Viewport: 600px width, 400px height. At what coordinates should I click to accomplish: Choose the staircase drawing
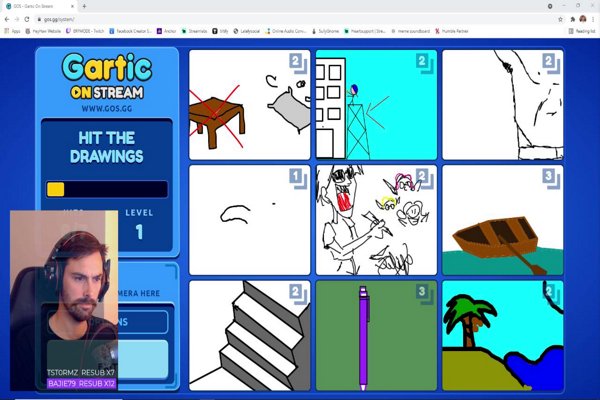(249, 336)
